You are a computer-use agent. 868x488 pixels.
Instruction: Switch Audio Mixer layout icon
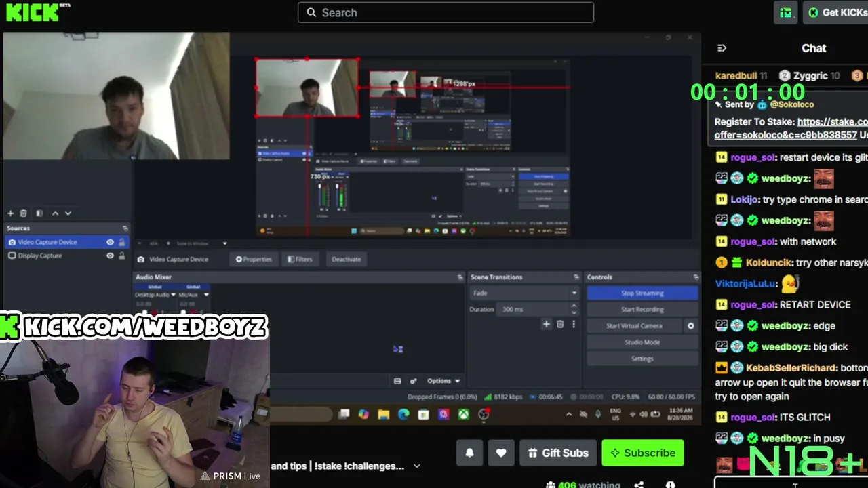(x=397, y=381)
